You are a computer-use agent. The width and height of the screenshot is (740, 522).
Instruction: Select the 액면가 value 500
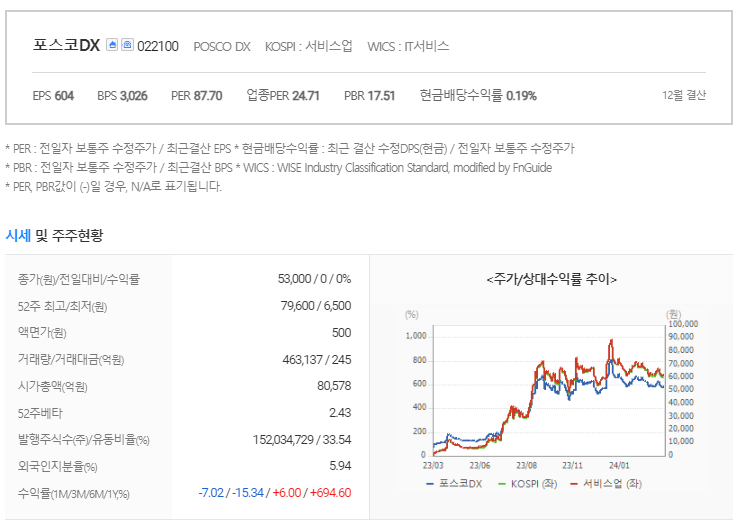[341, 333]
